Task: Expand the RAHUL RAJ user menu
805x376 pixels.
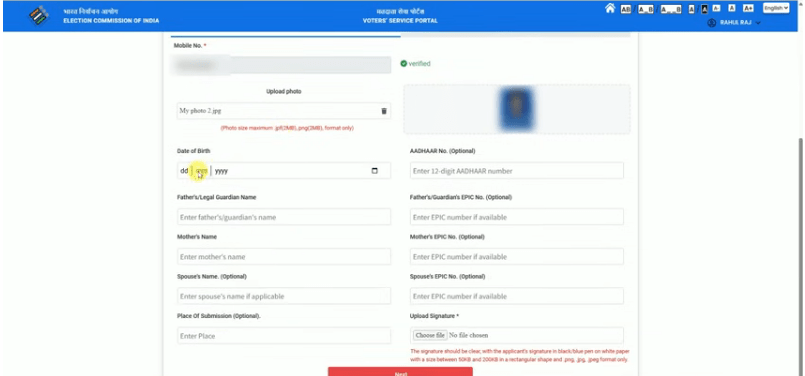Action: tap(734, 23)
